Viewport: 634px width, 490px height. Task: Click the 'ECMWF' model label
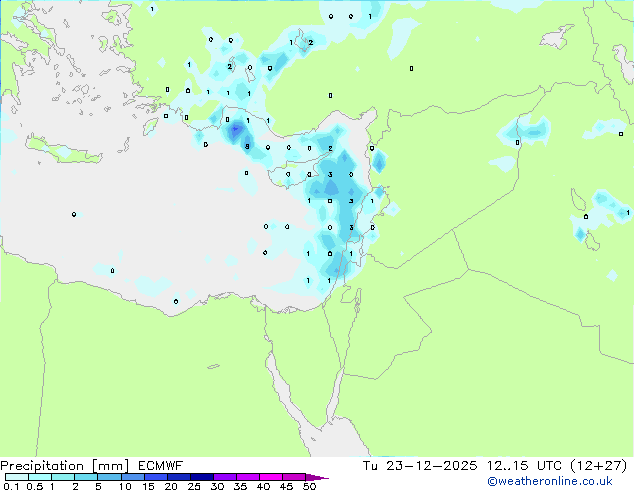(x=161, y=466)
